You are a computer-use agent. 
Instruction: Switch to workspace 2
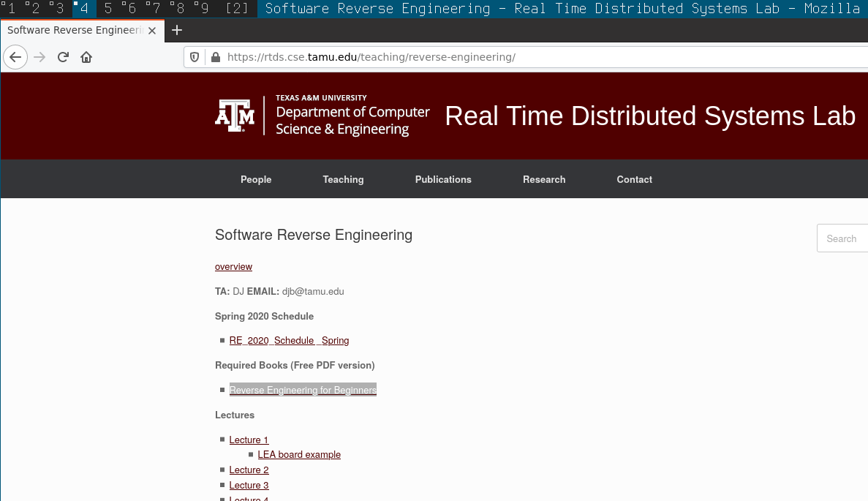[35, 8]
